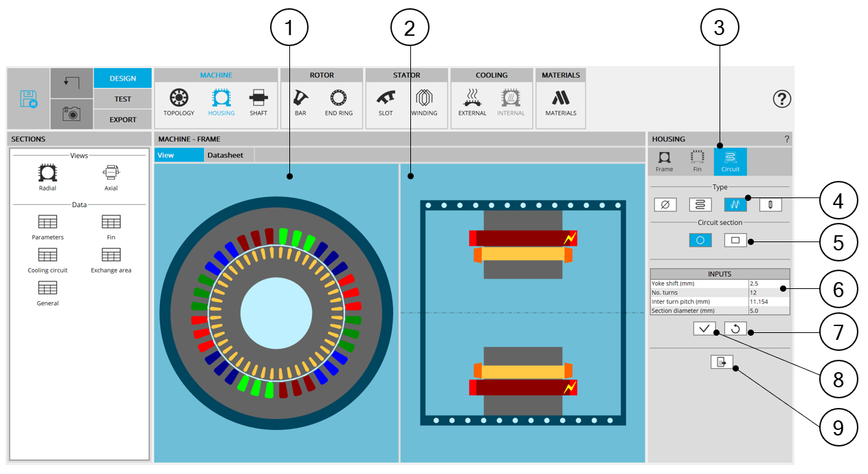Switch to the TEST mode tab
This screenshot has width=868, height=474.
point(122,99)
